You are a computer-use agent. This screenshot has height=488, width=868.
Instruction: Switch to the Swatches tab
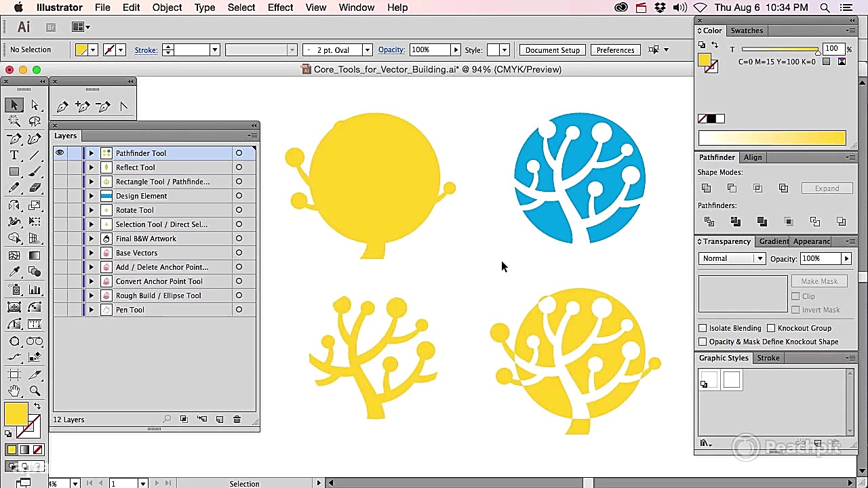click(746, 30)
